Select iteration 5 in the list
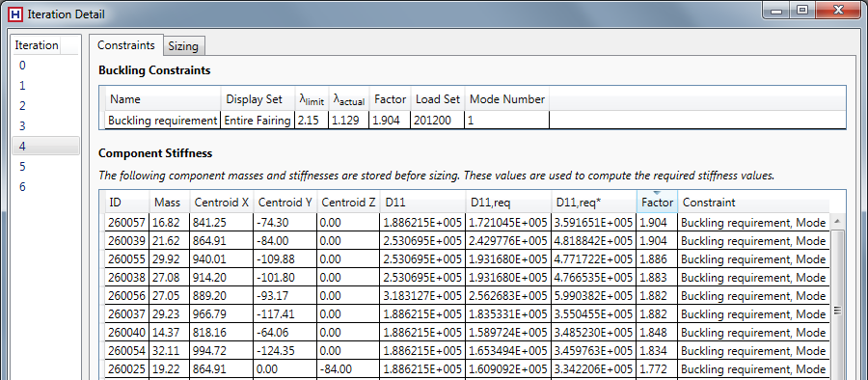Viewport: 868px width, 380px height. tap(46, 167)
